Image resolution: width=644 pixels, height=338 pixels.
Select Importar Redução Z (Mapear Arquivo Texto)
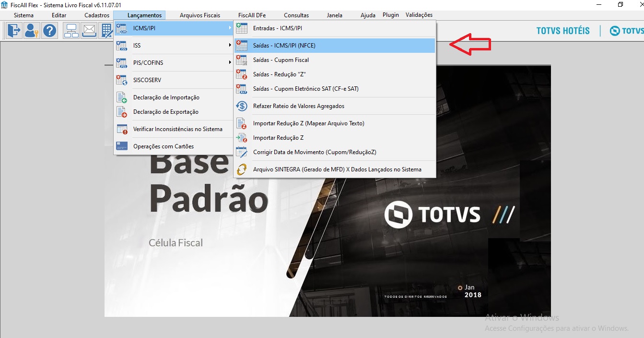coord(335,123)
